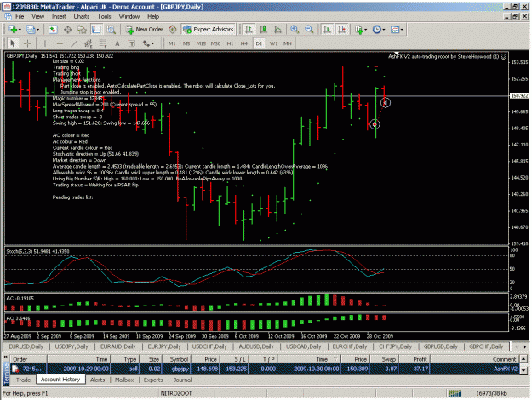Select the Cursor arrow tool

coord(13,43)
